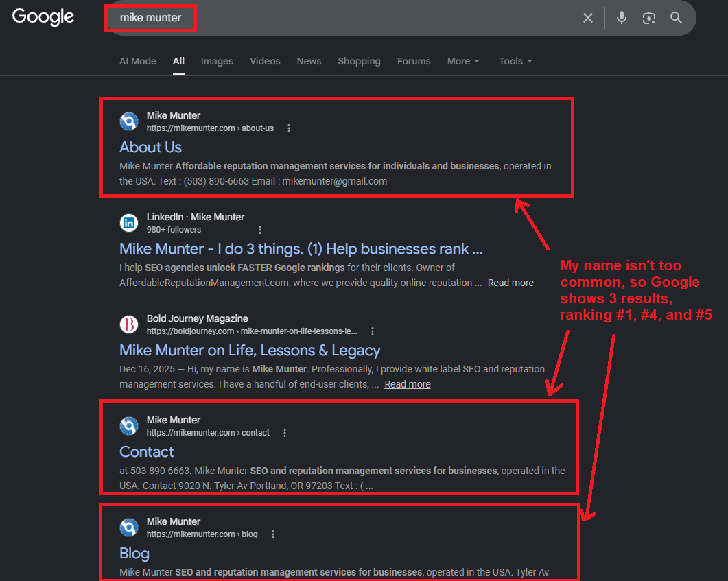Open the LinkedIn Mike Munter result title

(301, 249)
